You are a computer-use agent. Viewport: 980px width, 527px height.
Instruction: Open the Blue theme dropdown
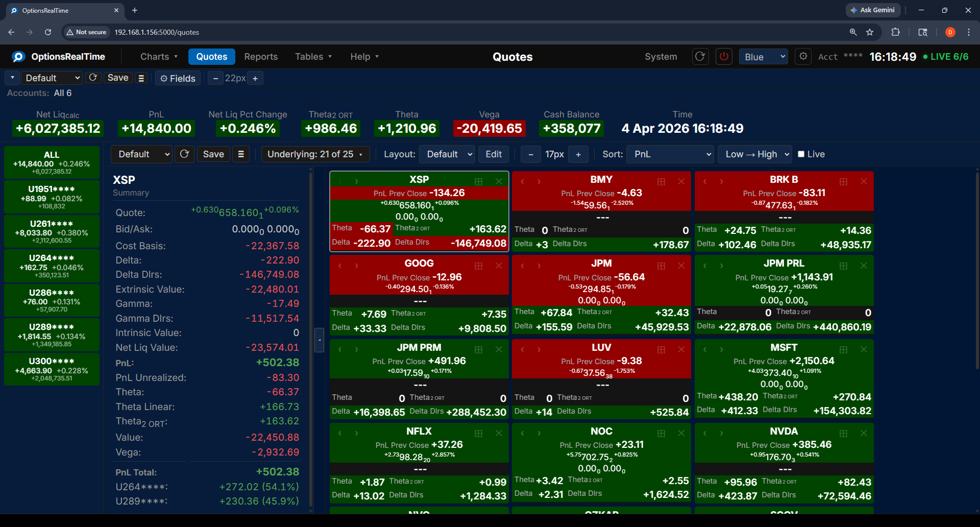[764, 57]
